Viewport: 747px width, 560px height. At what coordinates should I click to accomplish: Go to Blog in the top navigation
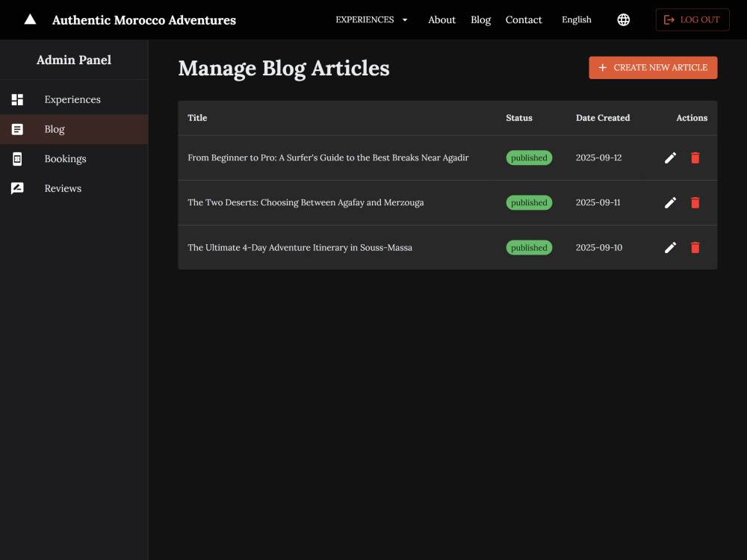tap(480, 19)
